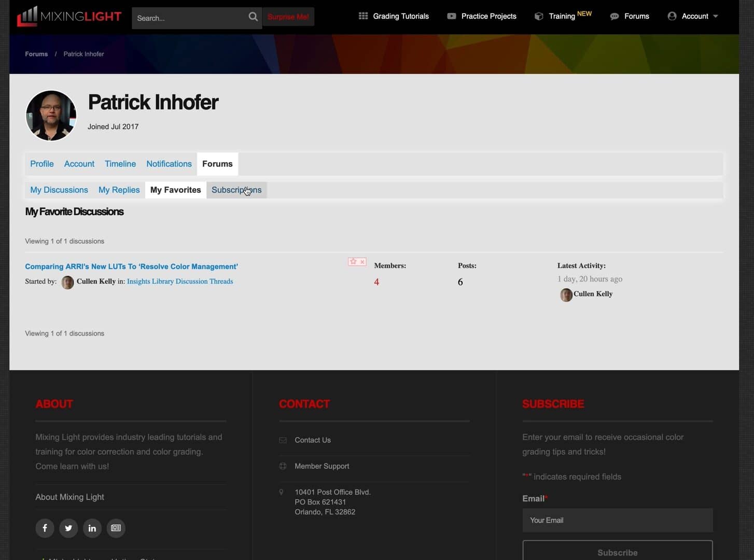This screenshot has height=560, width=754.
Task: Open the Member Support footer link
Action: [322, 466]
